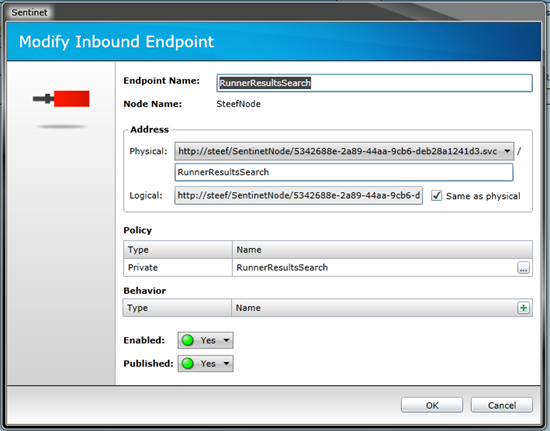The width and height of the screenshot is (550, 431).
Task: Click the Policy Type column header
Action: (178, 250)
